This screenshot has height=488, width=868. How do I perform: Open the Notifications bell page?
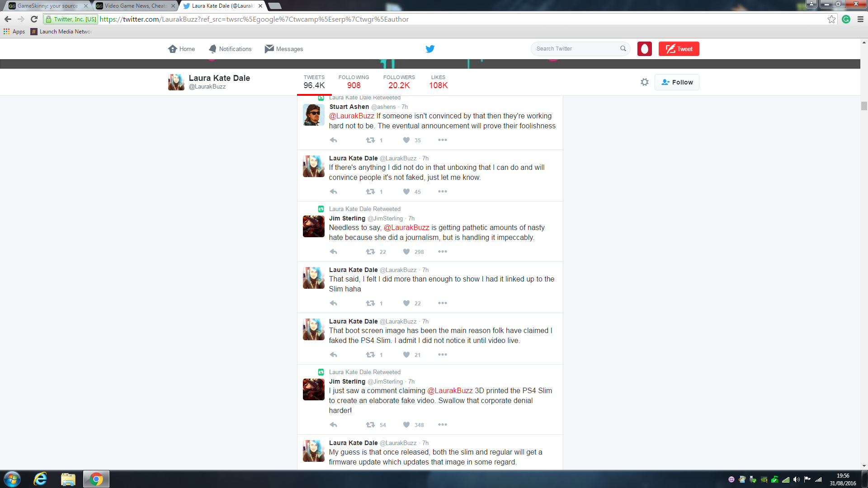coord(230,49)
